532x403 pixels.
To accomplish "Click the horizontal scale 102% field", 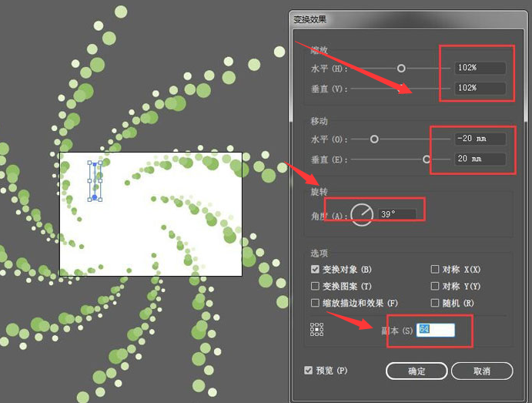I will pyautogui.click(x=480, y=68).
